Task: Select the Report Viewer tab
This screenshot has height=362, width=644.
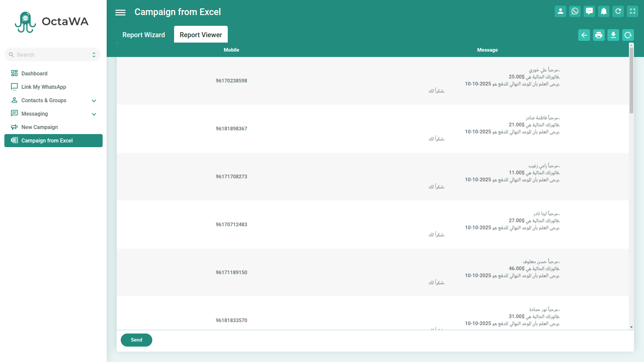Action: [201, 35]
